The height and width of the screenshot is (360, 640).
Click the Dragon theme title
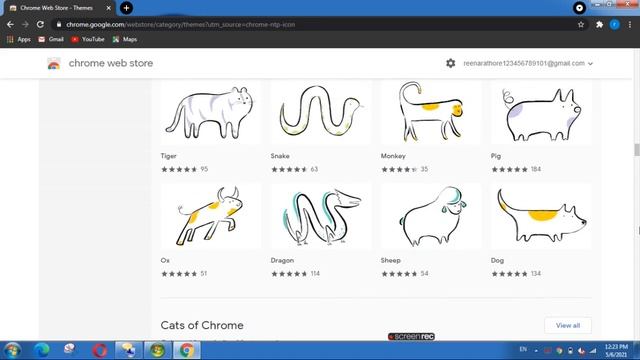click(282, 260)
